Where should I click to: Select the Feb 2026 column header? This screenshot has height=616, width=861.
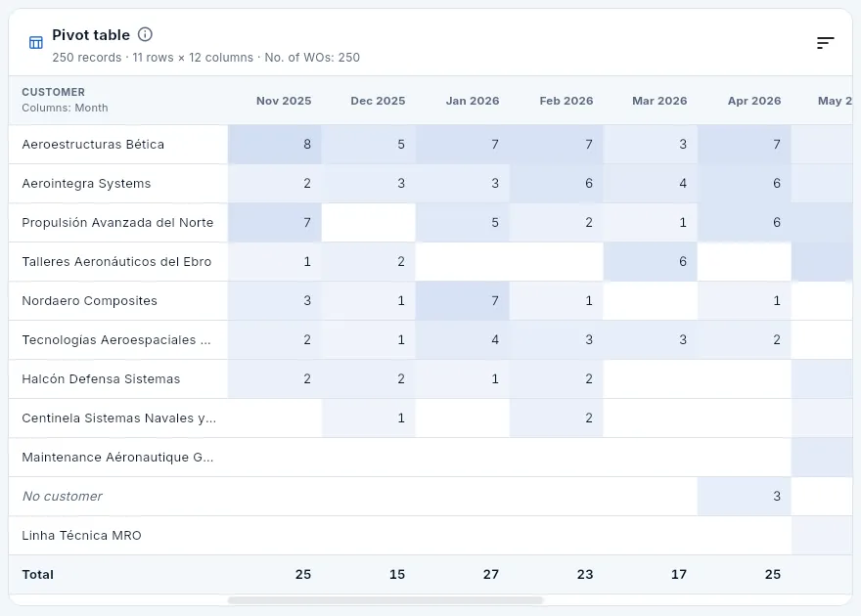566,101
